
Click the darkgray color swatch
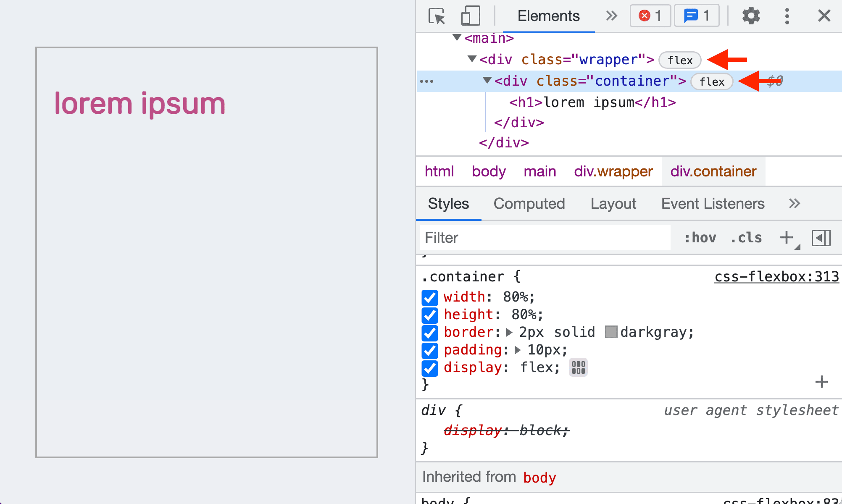click(610, 332)
